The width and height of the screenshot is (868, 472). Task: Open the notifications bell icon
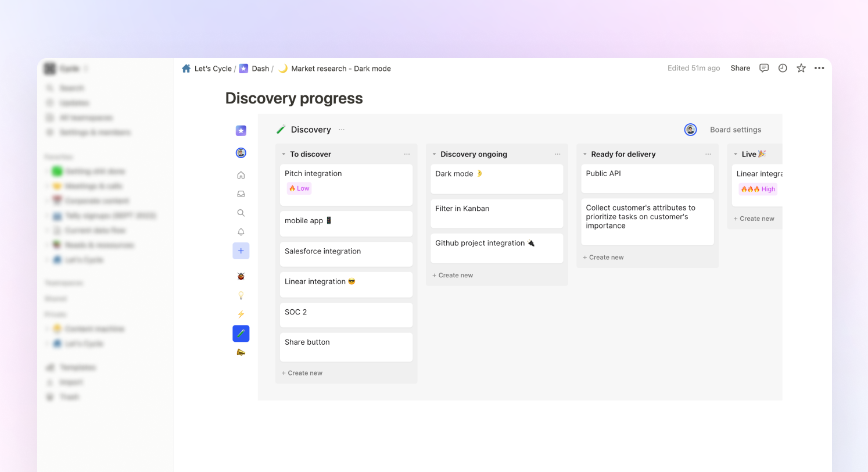tap(241, 232)
